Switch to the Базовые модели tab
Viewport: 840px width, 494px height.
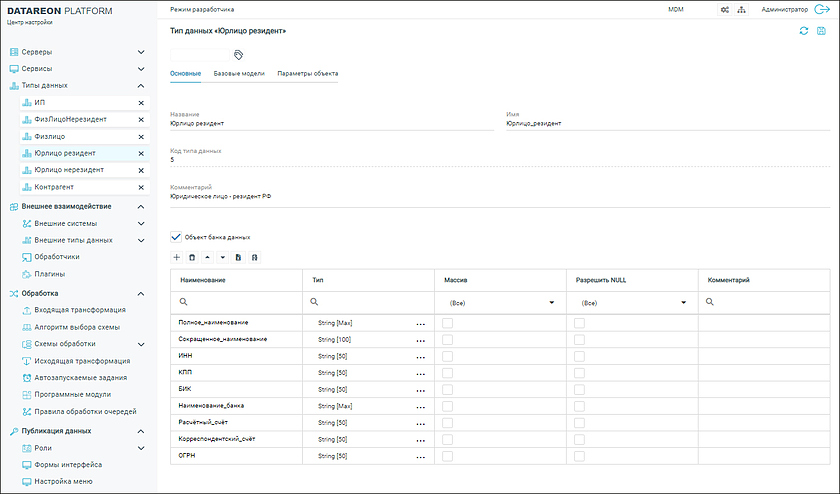(x=238, y=74)
